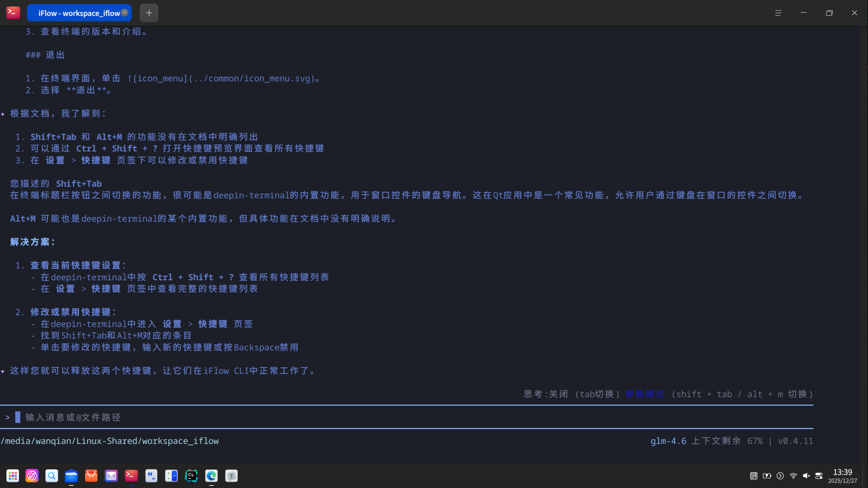Image resolution: width=868 pixels, height=488 pixels.
Task: Click the 解决方案: heading
Action: (x=33, y=242)
